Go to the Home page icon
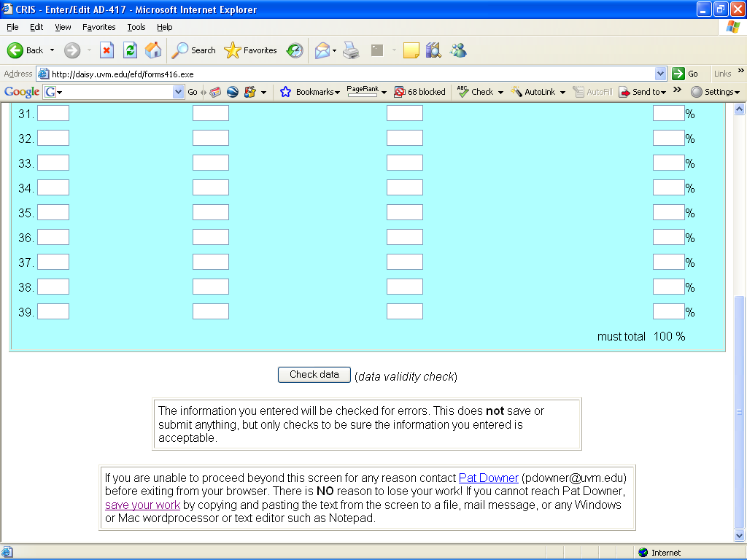 153,50
